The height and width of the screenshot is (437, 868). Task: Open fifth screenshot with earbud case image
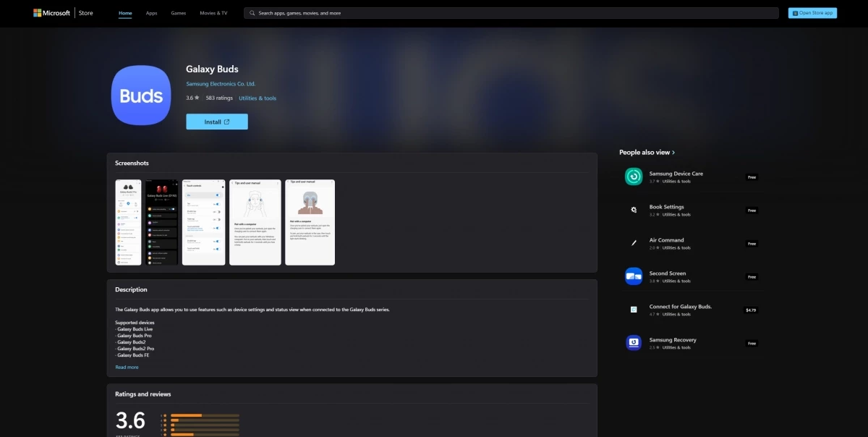point(310,222)
